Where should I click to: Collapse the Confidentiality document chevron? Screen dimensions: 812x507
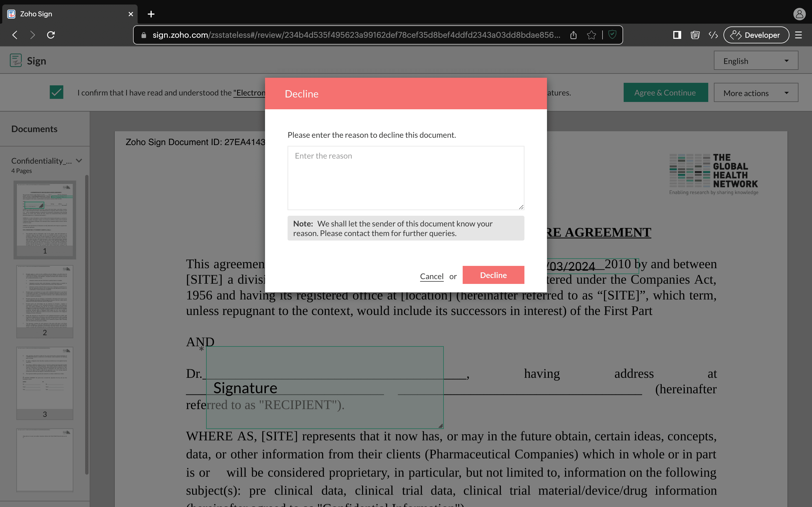point(79,161)
